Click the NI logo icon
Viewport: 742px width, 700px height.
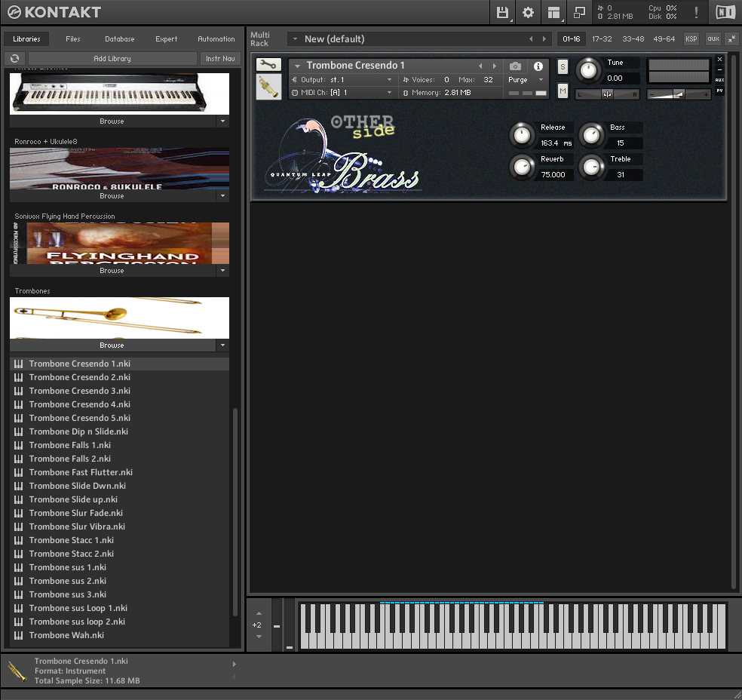point(725,12)
